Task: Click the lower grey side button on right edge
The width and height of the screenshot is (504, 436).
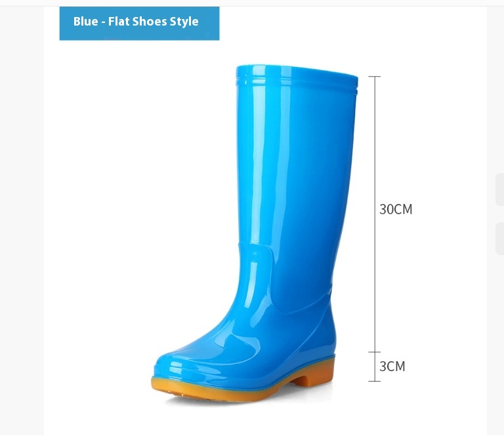Action: [x=500, y=239]
